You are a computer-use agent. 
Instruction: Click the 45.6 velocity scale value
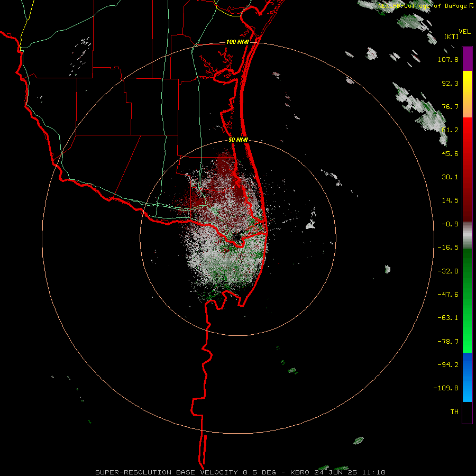[x=450, y=153]
